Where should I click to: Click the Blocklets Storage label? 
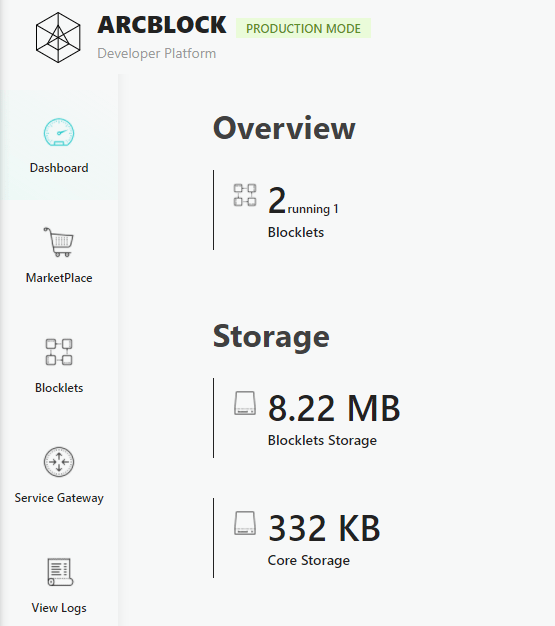point(322,440)
